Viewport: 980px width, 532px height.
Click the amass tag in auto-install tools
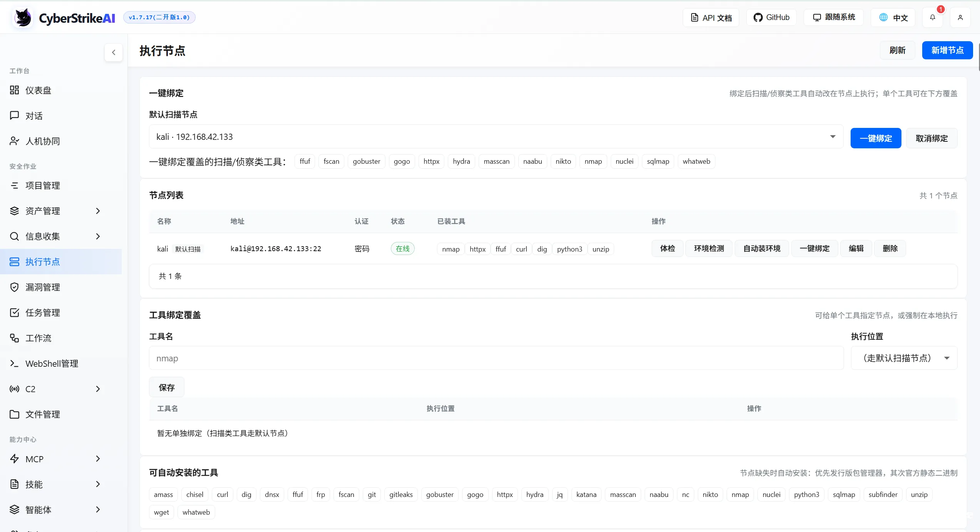coord(163,495)
